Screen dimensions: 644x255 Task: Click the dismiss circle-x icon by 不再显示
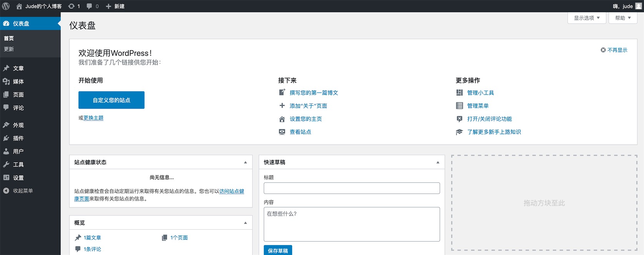coord(603,50)
